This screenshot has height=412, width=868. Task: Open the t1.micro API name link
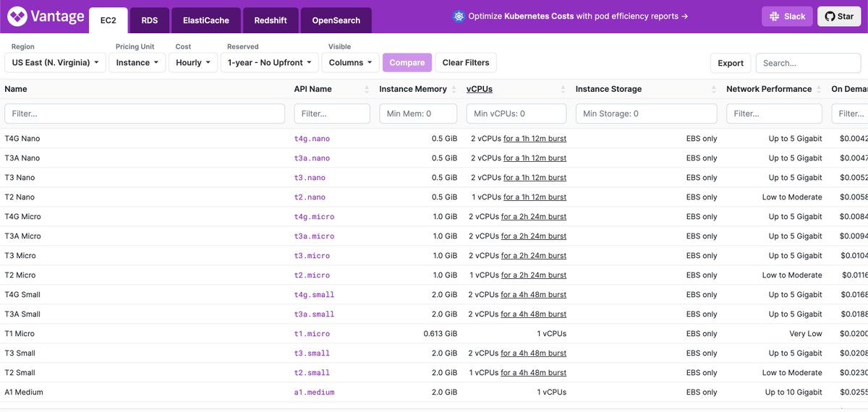coord(312,334)
